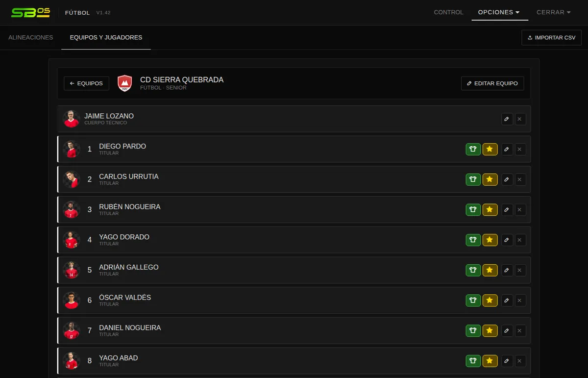Click Daniel Nogueira's player photo

coord(72,331)
